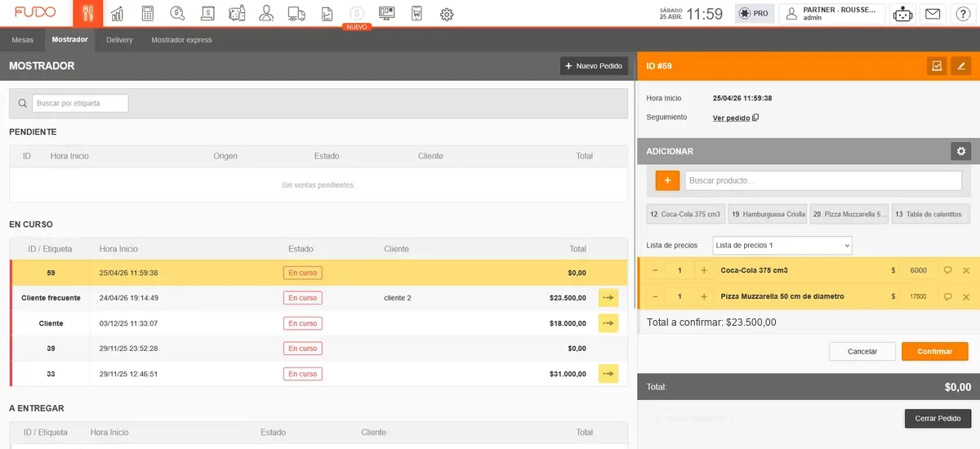Open the Lista de precios dropdown
980x449 pixels.
(782, 245)
